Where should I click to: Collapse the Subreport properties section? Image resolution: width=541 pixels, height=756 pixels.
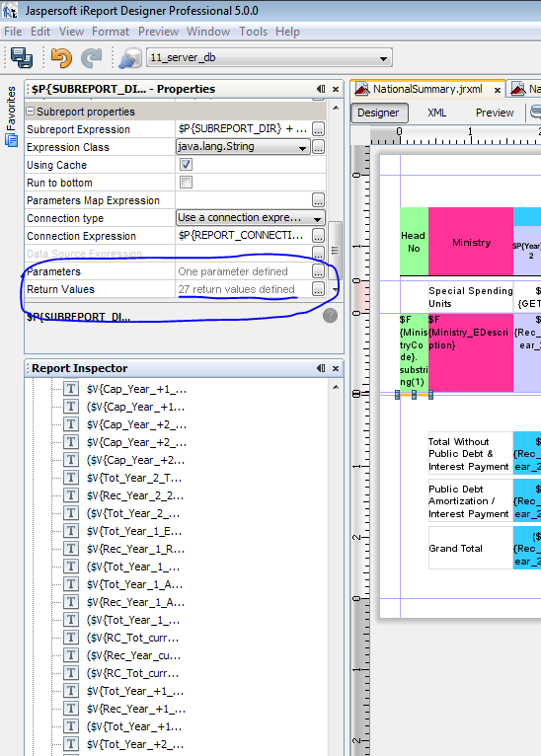30,112
